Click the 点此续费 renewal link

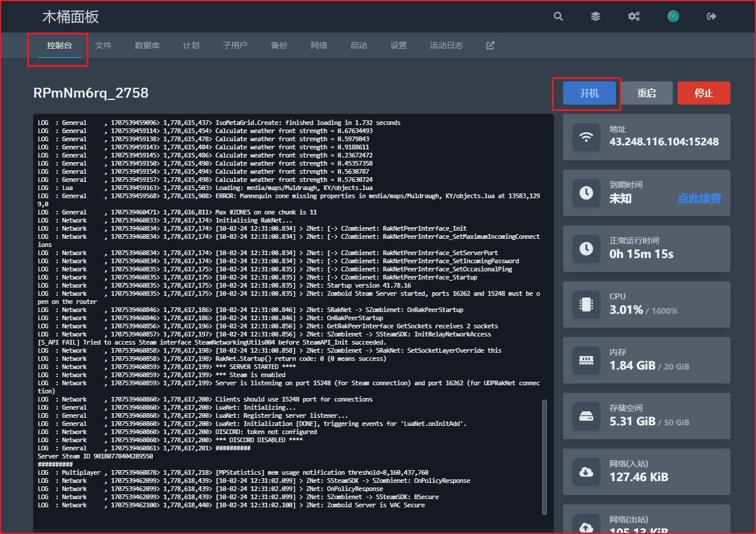point(699,199)
